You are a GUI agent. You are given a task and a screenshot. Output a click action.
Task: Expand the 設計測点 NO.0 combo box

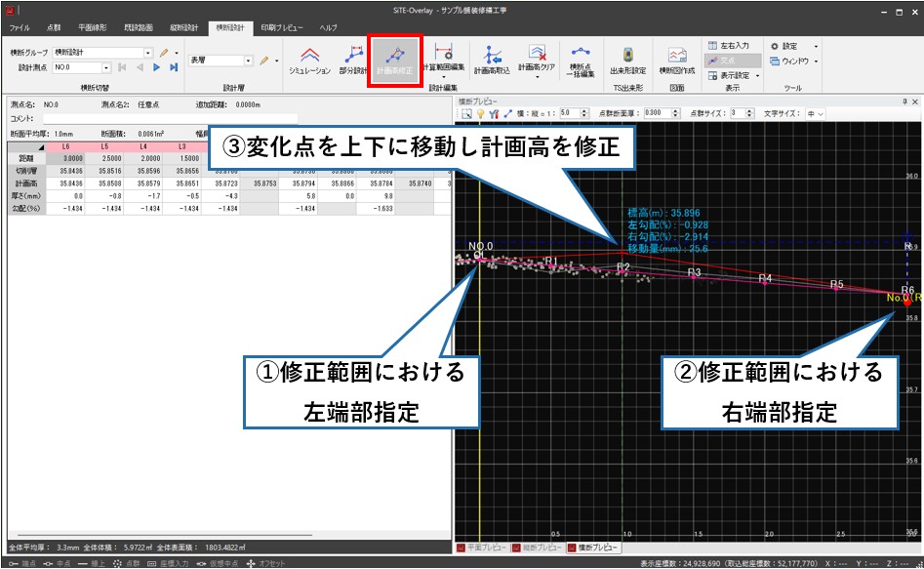(105, 67)
